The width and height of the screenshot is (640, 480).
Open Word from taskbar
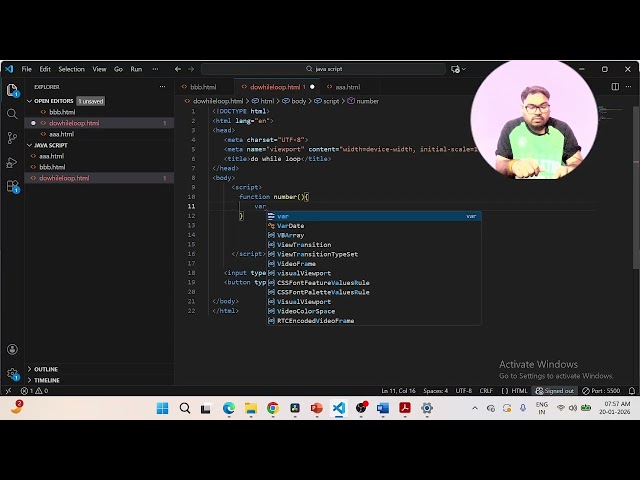click(x=383, y=408)
